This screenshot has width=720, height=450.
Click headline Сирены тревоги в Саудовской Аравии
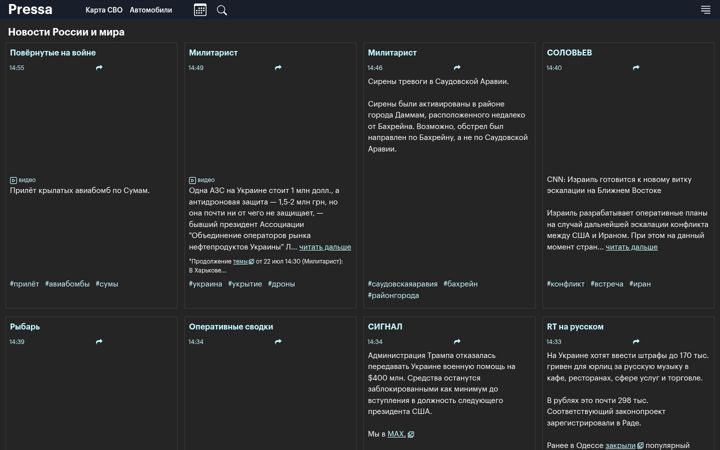(438, 82)
